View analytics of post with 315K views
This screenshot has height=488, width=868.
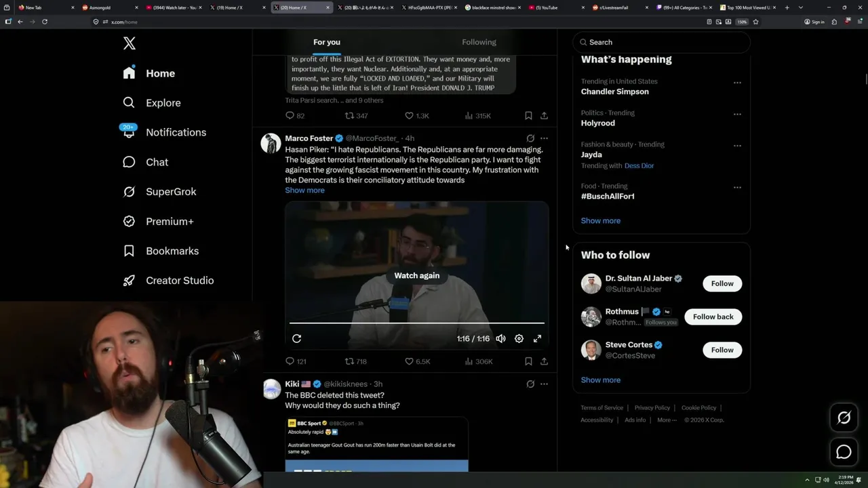click(x=477, y=116)
